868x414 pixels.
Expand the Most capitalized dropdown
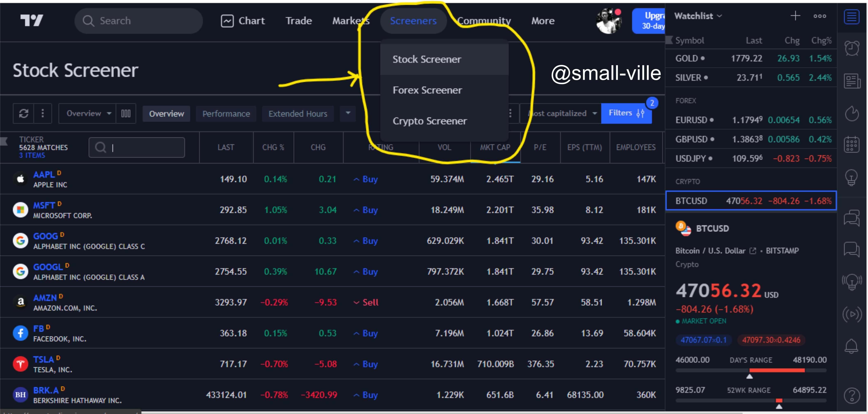point(561,114)
